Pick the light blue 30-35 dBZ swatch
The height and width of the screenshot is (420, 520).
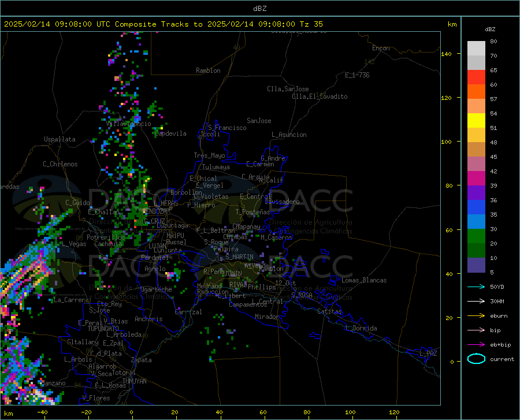click(476, 222)
